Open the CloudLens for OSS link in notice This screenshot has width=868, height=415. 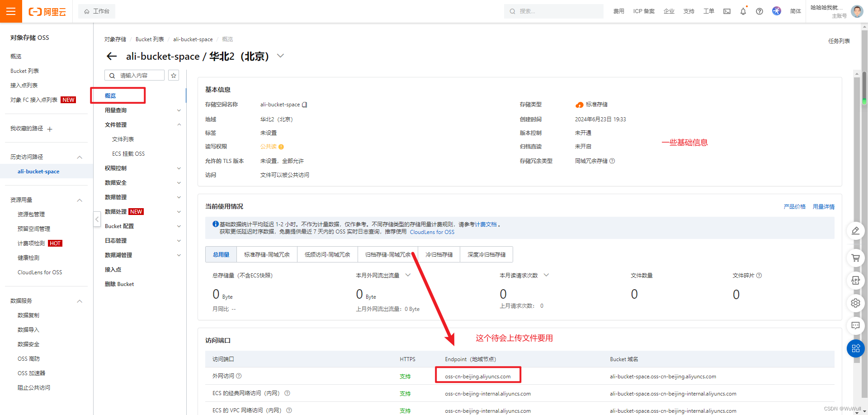pos(432,232)
